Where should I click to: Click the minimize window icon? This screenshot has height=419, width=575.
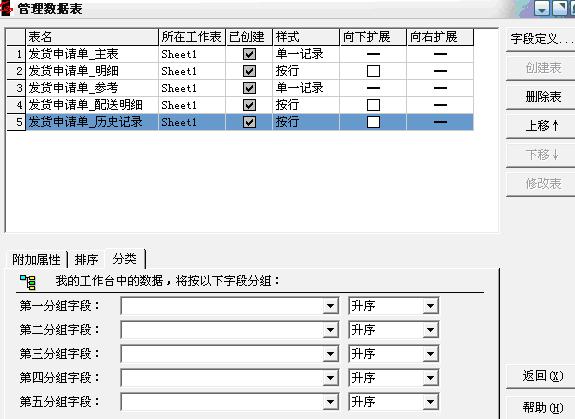coord(542,8)
